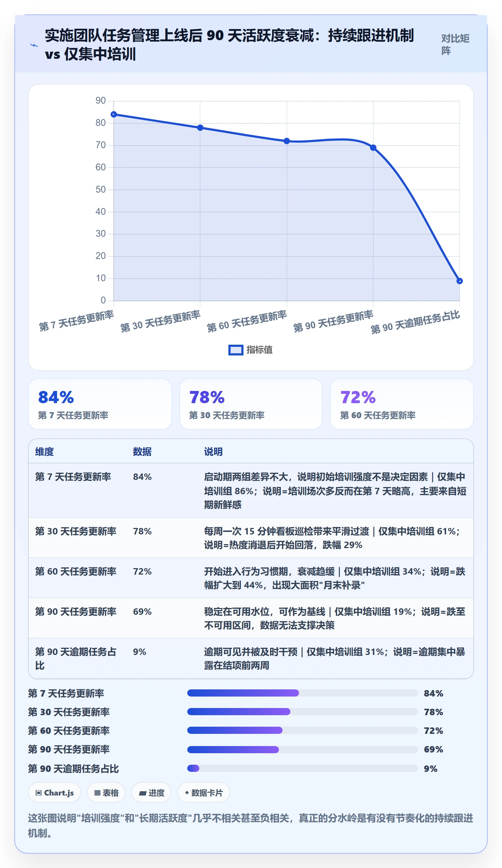
Task: Click the 说明 column header
Action: pos(213,452)
